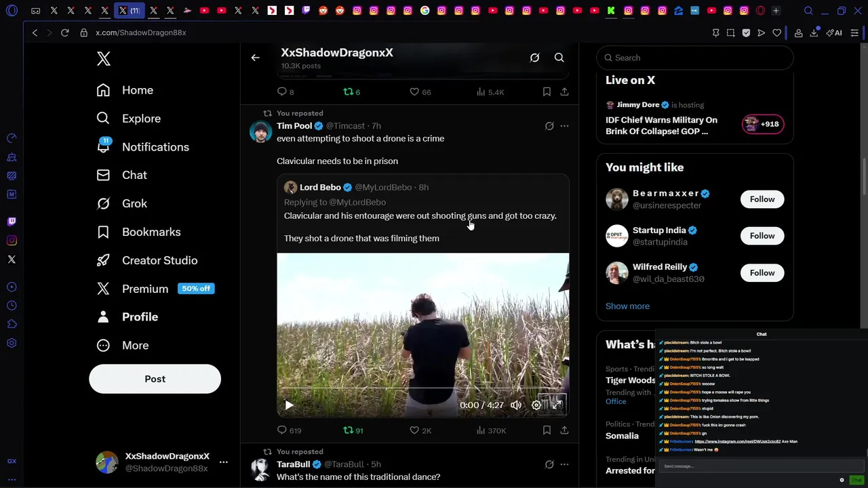The image size is (868, 488).
Task: Open Creator Studio in navigation
Action: 146,260
